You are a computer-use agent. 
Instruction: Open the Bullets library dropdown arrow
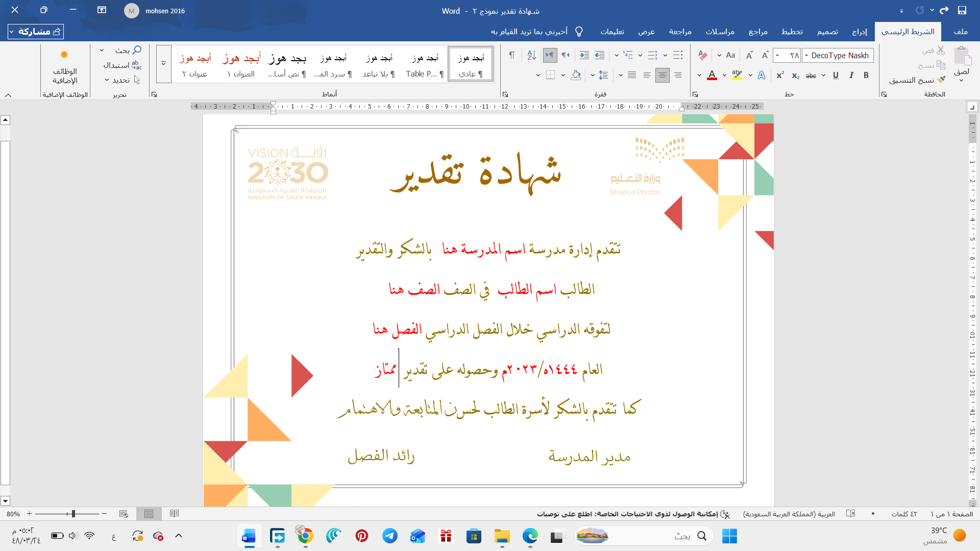point(665,55)
